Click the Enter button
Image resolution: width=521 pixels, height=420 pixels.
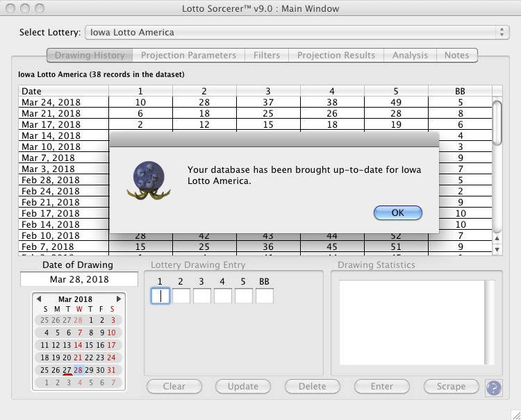click(382, 387)
